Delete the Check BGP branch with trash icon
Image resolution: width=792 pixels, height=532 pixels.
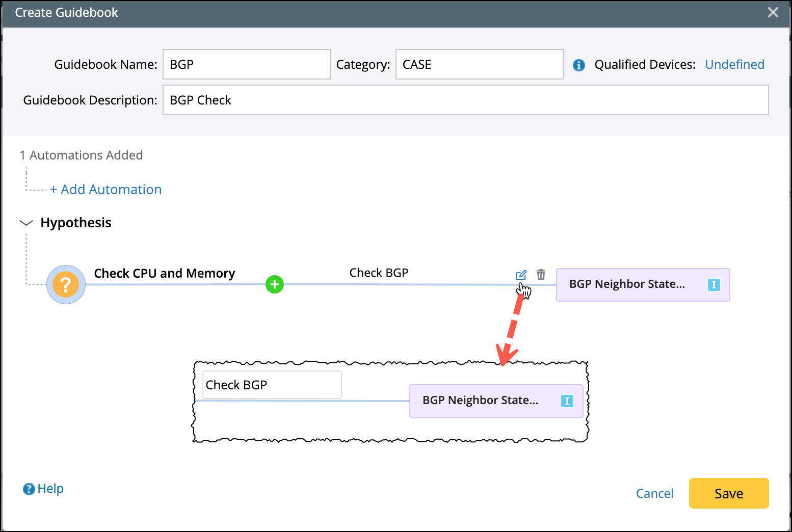click(541, 275)
